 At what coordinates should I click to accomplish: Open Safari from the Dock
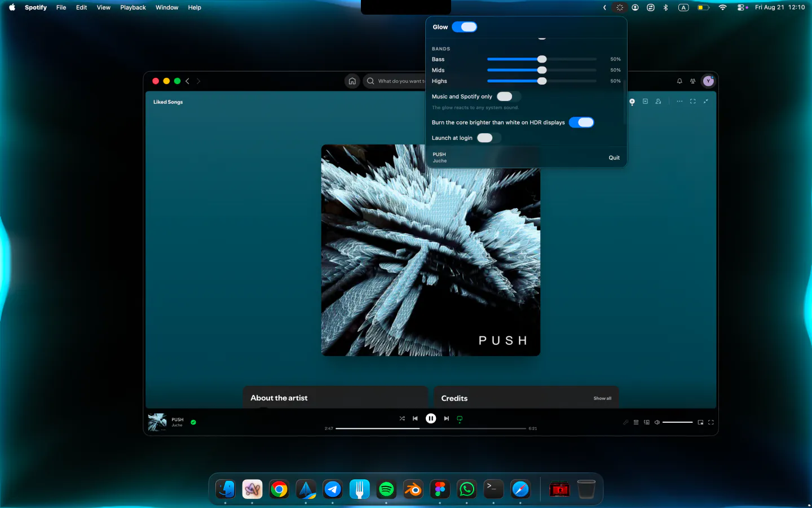pyautogui.click(x=520, y=489)
